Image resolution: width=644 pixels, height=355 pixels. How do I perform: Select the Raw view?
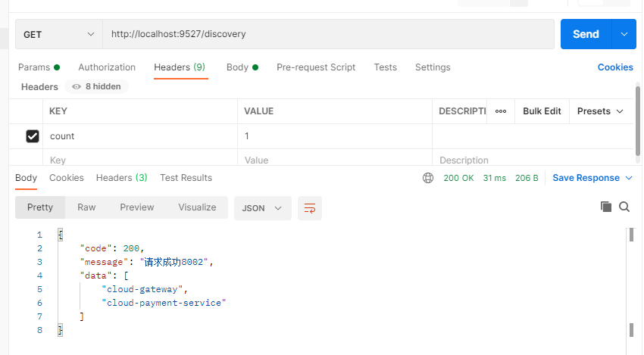[x=86, y=207]
